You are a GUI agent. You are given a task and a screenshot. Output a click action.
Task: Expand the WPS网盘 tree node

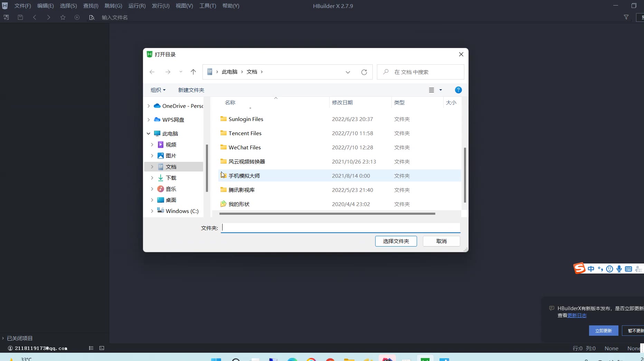tap(149, 120)
